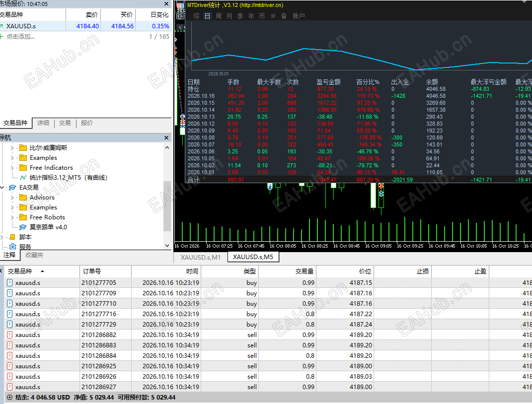Viewport: 532px width, 404px height.
Task: Open the 报价 tab in Market Watch
Action: tap(87, 123)
